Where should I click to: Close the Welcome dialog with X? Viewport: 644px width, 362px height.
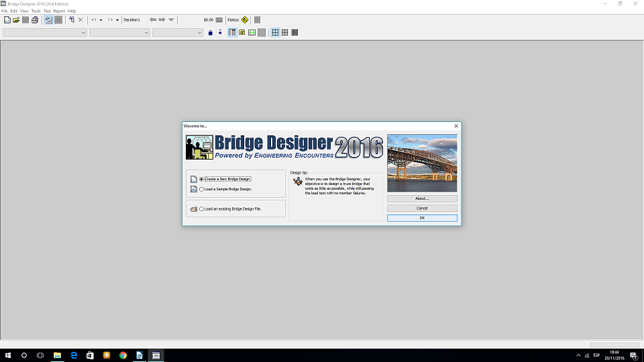(x=456, y=126)
